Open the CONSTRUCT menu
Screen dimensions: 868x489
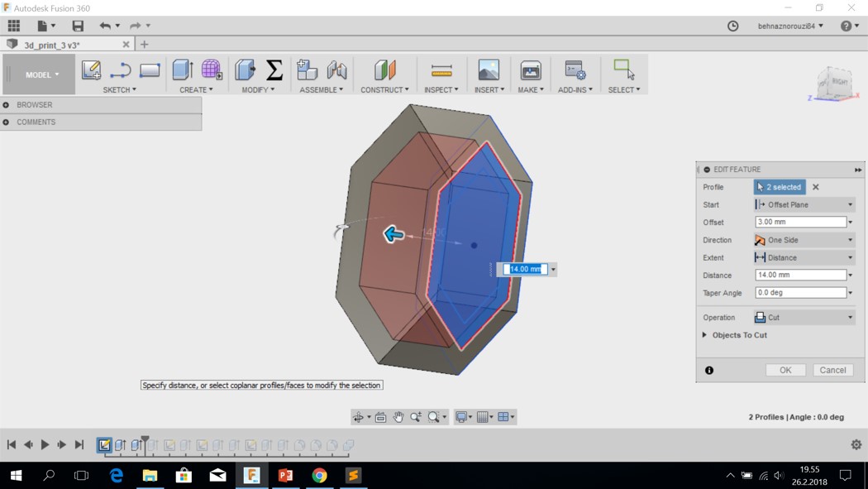click(x=384, y=89)
